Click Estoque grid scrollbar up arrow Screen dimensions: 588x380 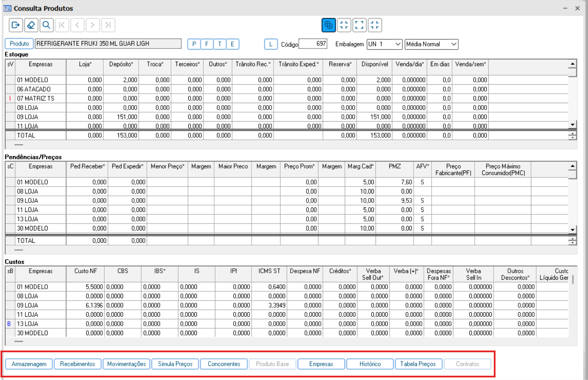[x=573, y=64]
